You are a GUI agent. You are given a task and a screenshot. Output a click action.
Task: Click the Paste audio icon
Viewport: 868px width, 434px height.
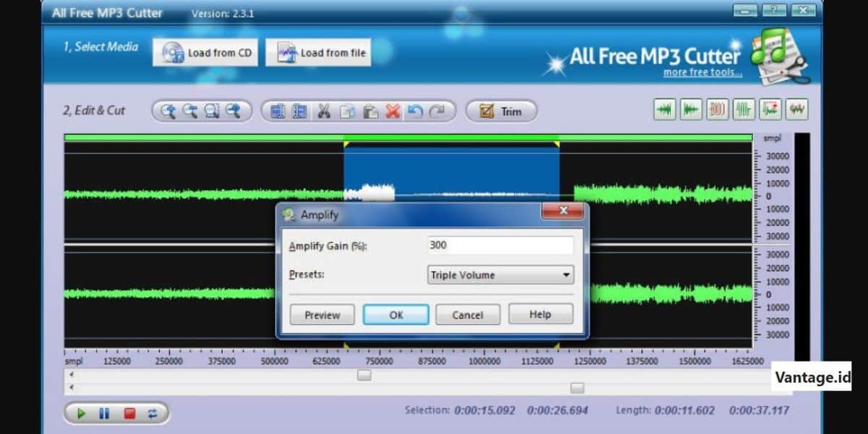click(371, 111)
